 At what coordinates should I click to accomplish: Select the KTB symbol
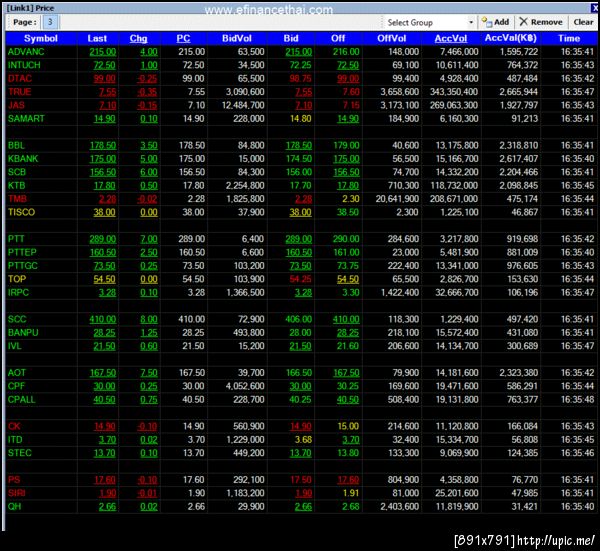16,186
